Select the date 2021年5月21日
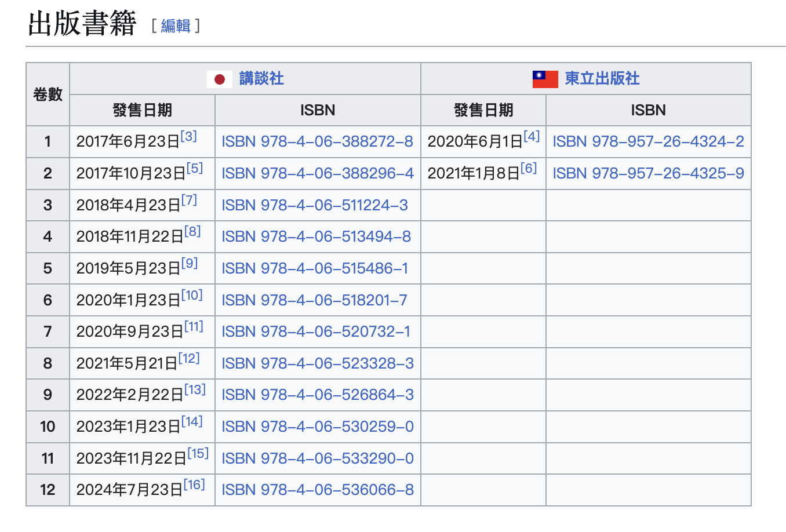 (x=127, y=364)
